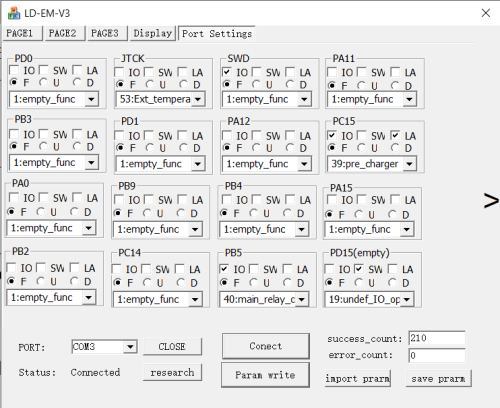Choose the U radio option for PA12
The image size is (500, 408).
[x=256, y=147]
